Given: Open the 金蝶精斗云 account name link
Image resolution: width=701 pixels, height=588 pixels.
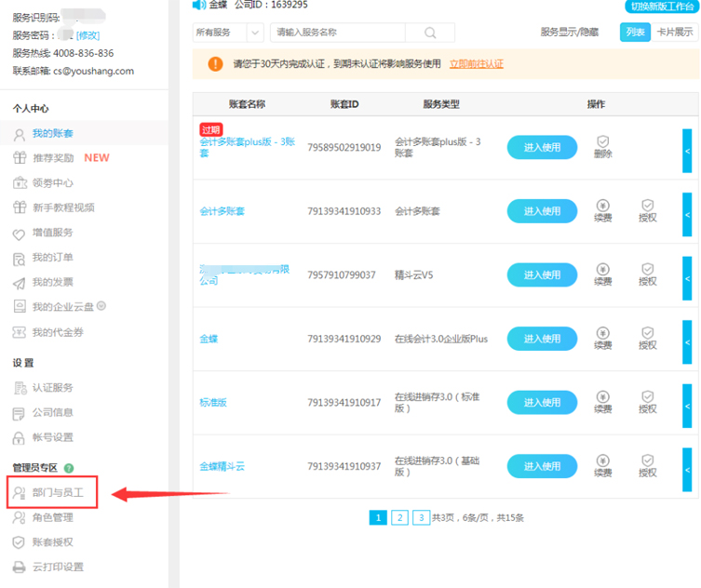Looking at the screenshot, I should click(x=222, y=467).
